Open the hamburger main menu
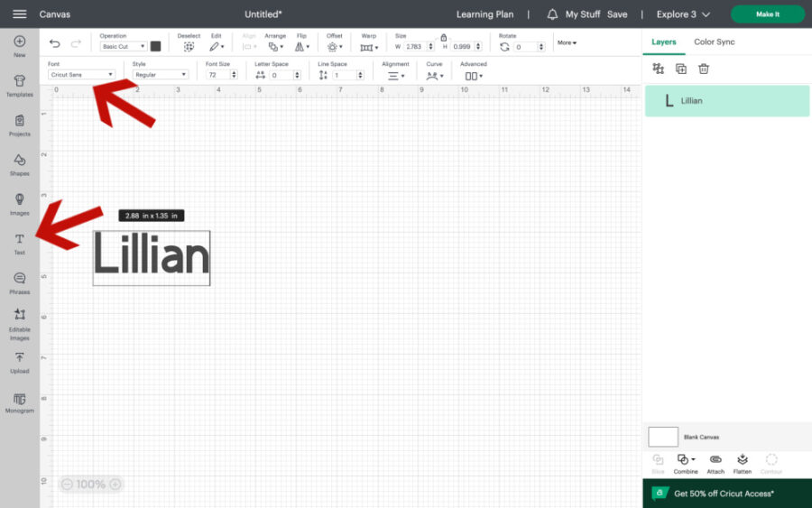Image resolution: width=812 pixels, height=508 pixels. pos(19,14)
